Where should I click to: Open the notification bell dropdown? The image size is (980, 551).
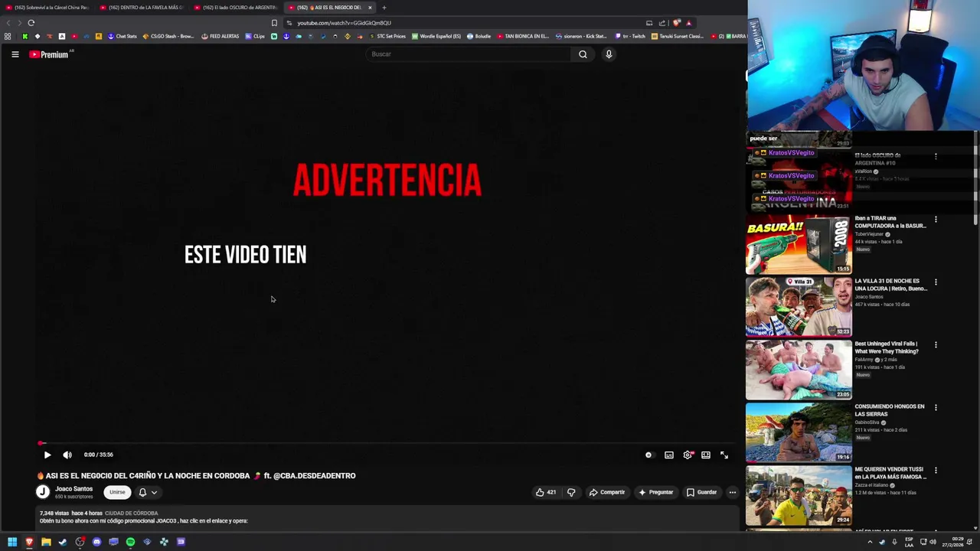[148, 492]
